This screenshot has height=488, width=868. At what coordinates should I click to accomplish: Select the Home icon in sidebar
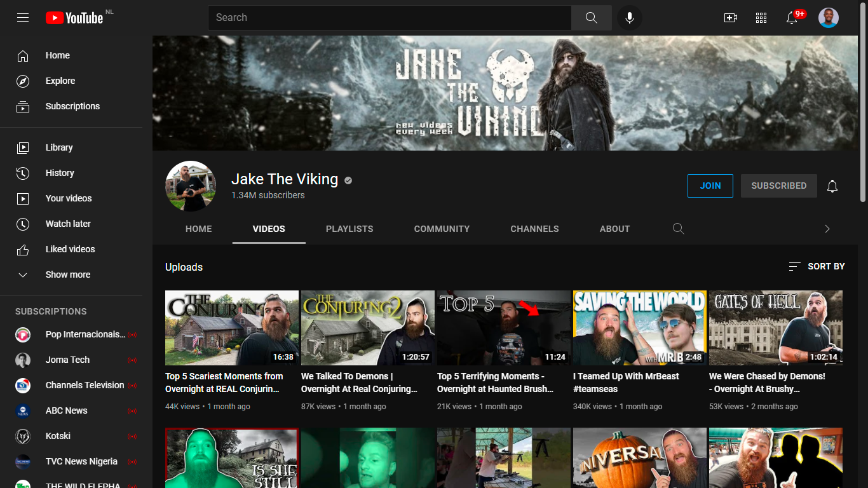click(x=23, y=56)
